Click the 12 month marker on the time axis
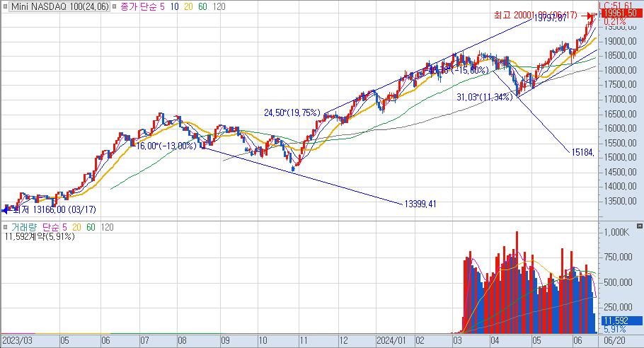Screen dimensions: 644x348 click(x=343, y=341)
